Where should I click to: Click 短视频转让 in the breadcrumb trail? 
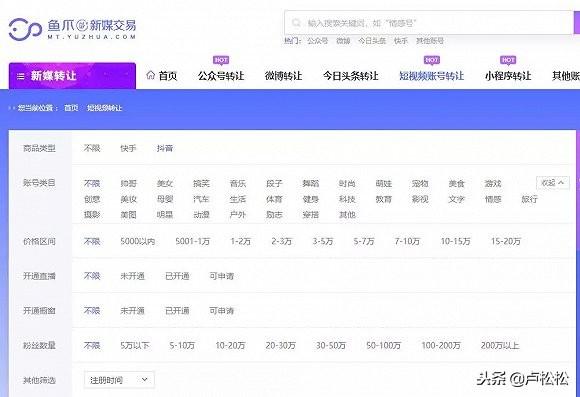104,108
